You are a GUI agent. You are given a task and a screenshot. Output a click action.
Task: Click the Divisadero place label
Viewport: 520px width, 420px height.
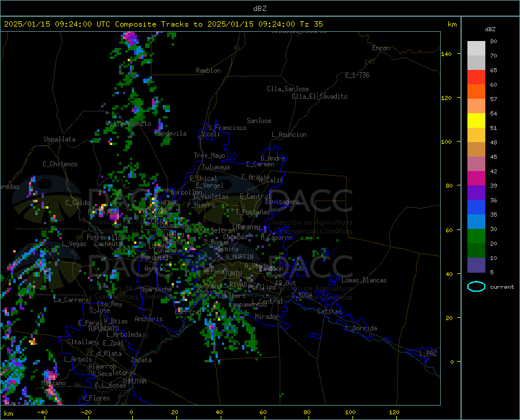pos(282,202)
